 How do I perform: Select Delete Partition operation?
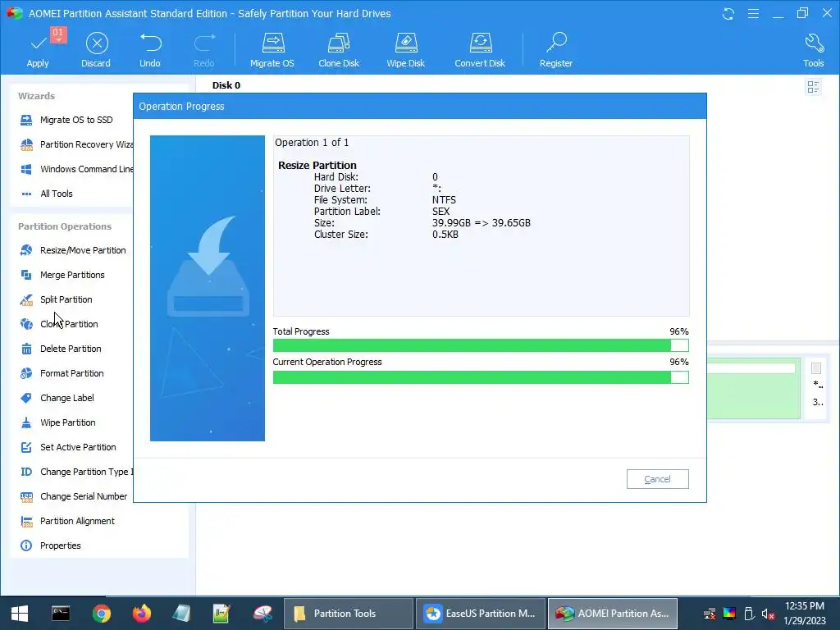pos(61,349)
